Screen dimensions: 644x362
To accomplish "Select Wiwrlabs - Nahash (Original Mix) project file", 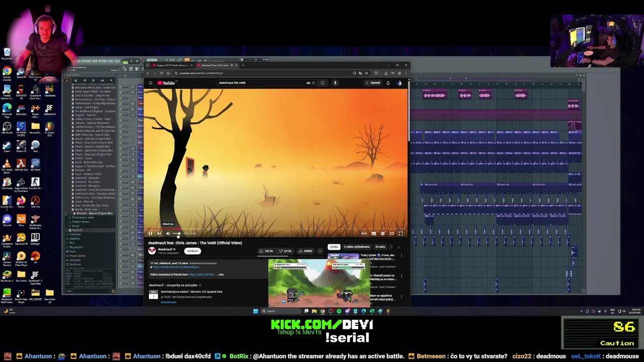I will click(94, 213).
